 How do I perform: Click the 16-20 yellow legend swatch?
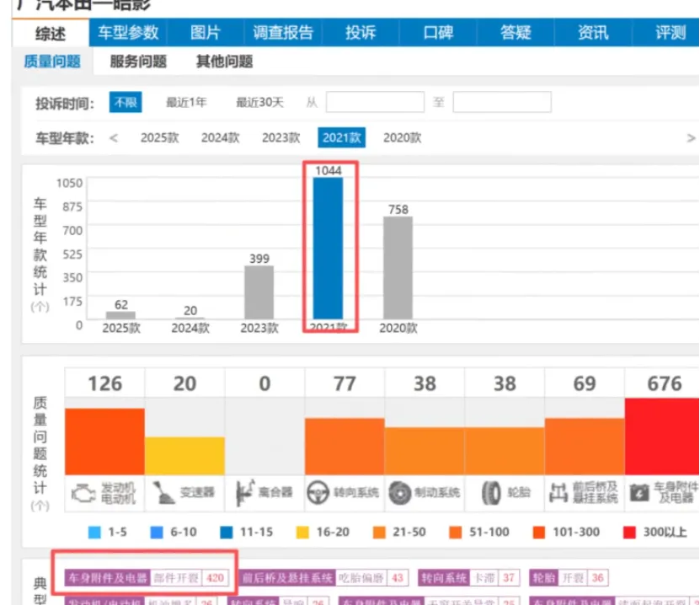(302, 533)
